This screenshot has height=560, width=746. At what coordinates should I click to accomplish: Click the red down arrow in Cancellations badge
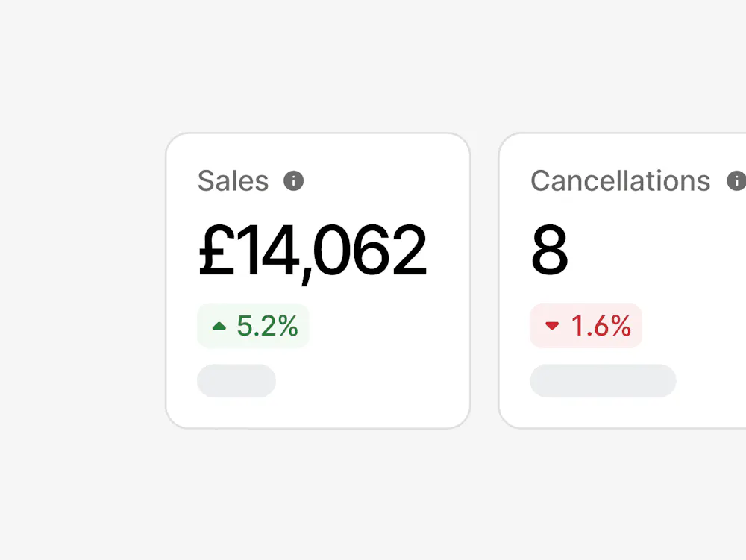pyautogui.click(x=552, y=326)
